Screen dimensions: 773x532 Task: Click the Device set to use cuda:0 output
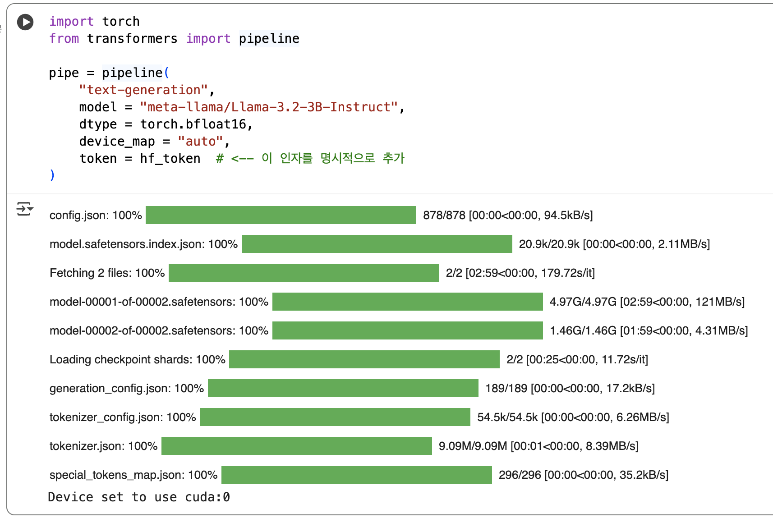tap(139, 497)
